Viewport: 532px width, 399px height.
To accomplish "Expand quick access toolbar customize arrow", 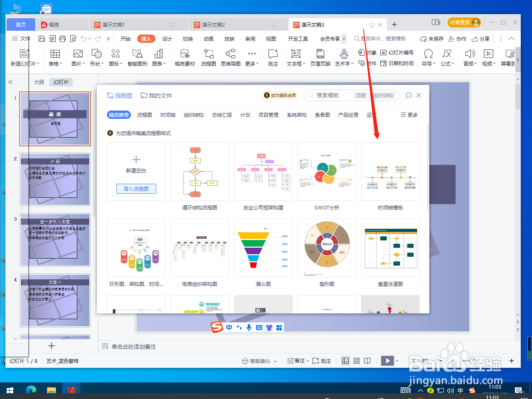I will tap(108, 39).
